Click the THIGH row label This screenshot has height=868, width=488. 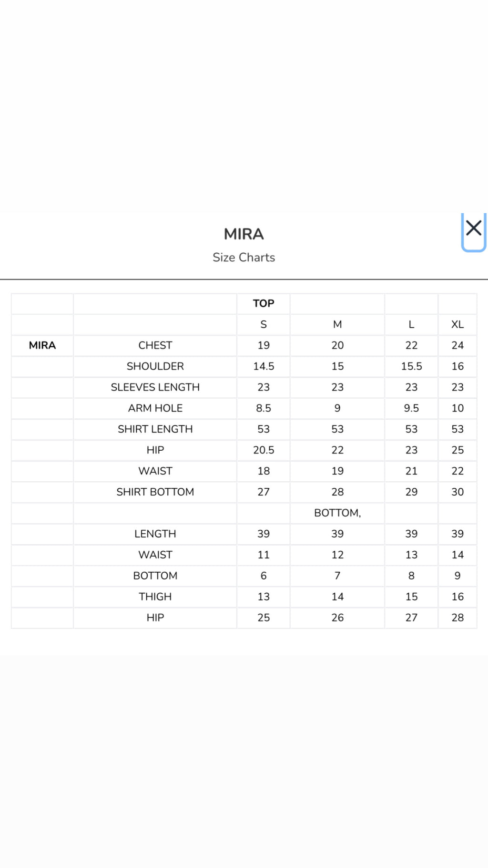pos(155,597)
